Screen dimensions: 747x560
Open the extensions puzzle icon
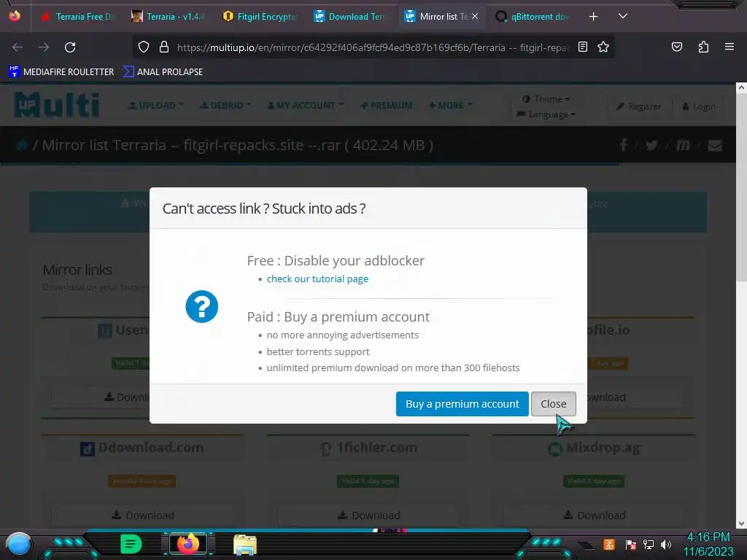click(703, 47)
